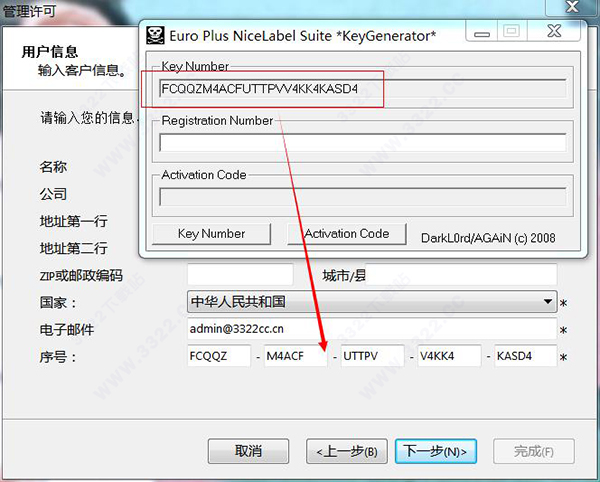Click the serial field containing V4KK4
The width and height of the screenshot is (600, 482).
[449, 356]
